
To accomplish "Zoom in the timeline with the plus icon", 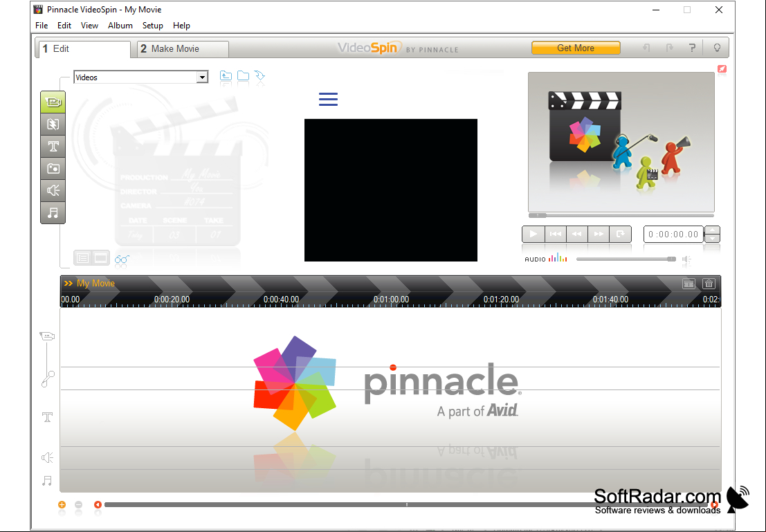I will click(x=62, y=504).
